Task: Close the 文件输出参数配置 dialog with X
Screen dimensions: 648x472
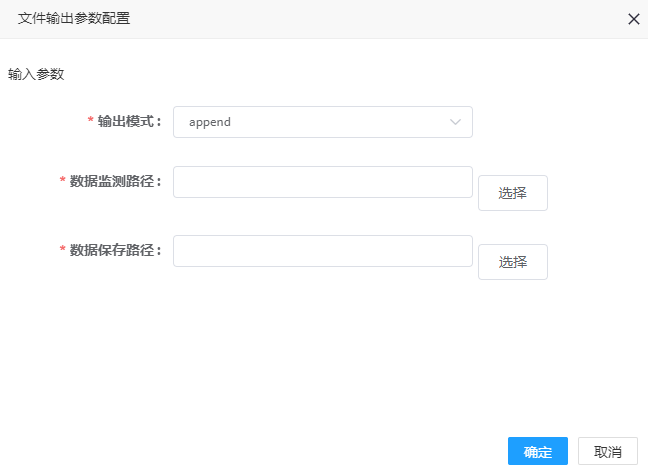Action: point(634,19)
